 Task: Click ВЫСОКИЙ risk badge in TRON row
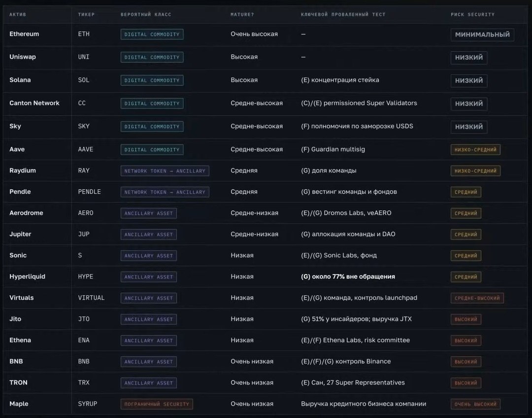coord(466,383)
